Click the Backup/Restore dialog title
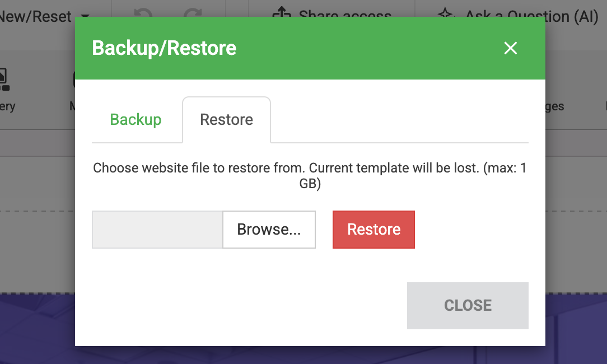This screenshot has height=364, width=607. pyautogui.click(x=164, y=48)
